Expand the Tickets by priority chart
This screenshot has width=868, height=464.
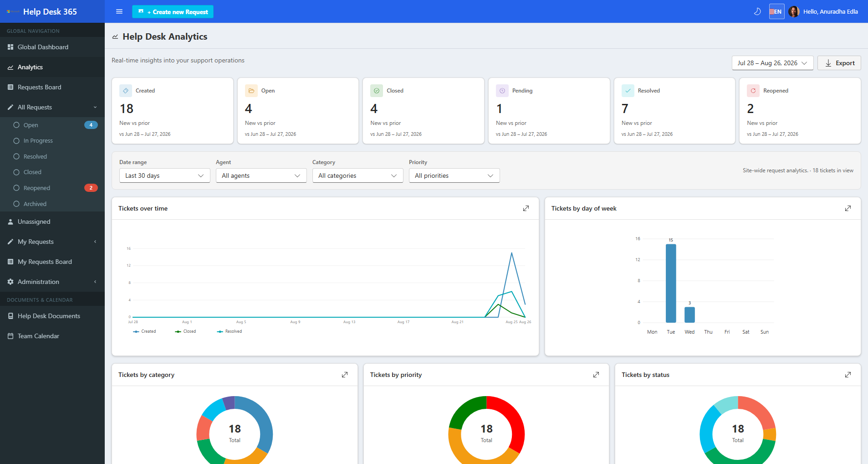point(596,375)
